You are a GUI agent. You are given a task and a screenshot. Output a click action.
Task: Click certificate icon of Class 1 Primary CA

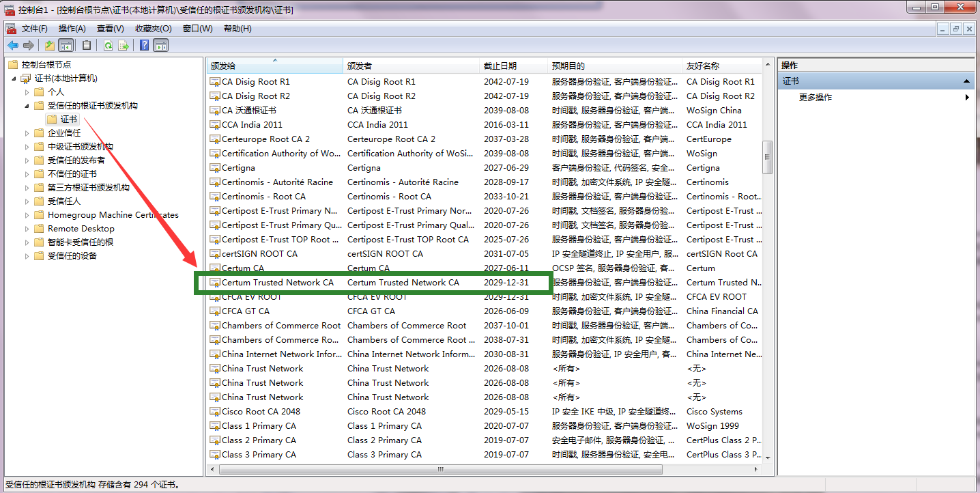point(215,426)
